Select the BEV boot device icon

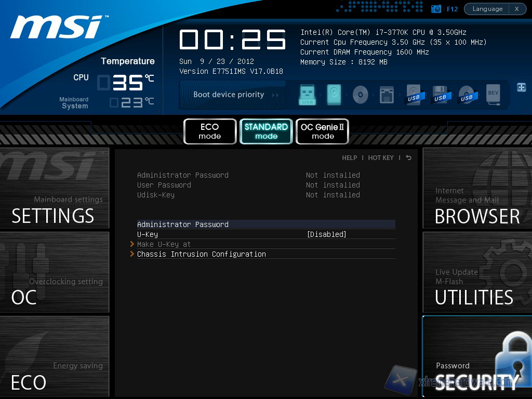click(493, 95)
